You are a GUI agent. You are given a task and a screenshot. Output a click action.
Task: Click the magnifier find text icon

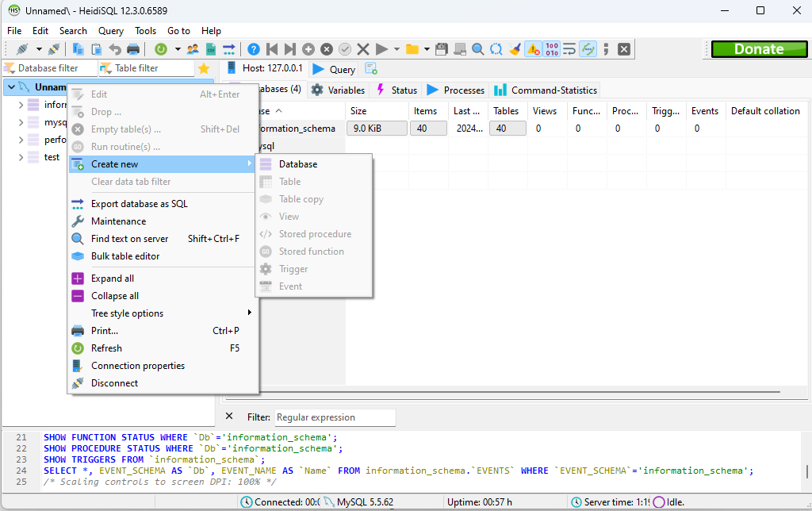click(478, 49)
